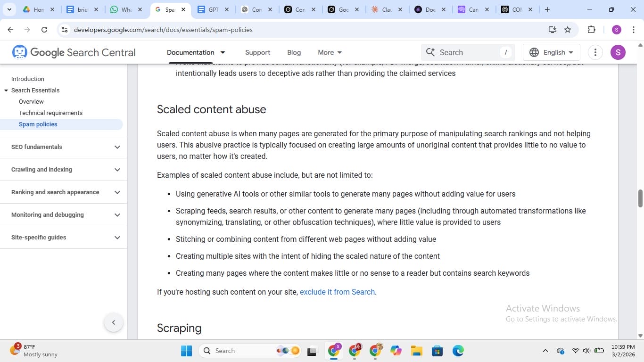
Task: Collapse the sidebar with the circular chevron button
Action: tap(114, 322)
